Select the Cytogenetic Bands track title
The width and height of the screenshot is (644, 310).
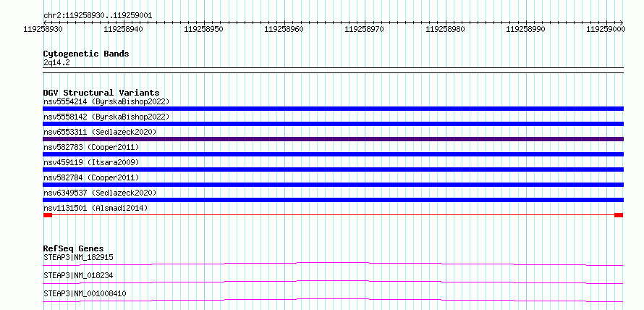coord(86,54)
